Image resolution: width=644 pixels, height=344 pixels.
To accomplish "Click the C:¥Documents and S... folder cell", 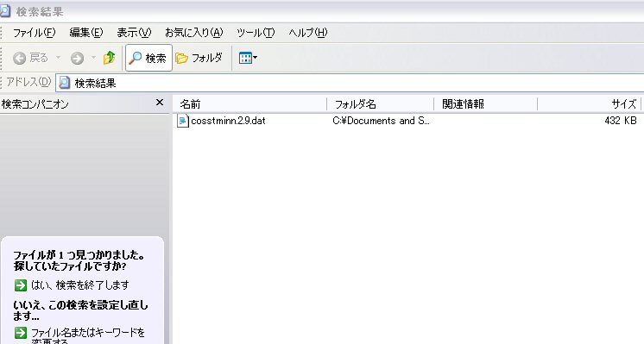I will tap(381, 121).
